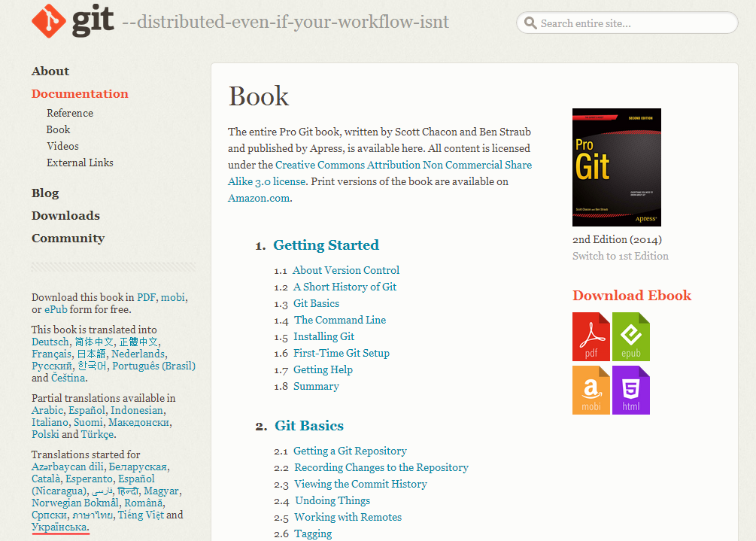Image resolution: width=756 pixels, height=541 pixels.
Task: Open section 1.5 Installing Git
Action: (323, 337)
